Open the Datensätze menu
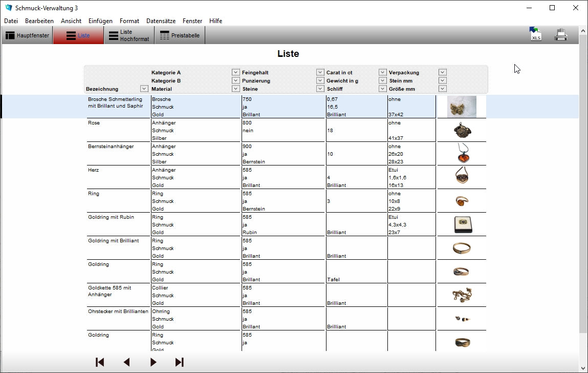 161,21
